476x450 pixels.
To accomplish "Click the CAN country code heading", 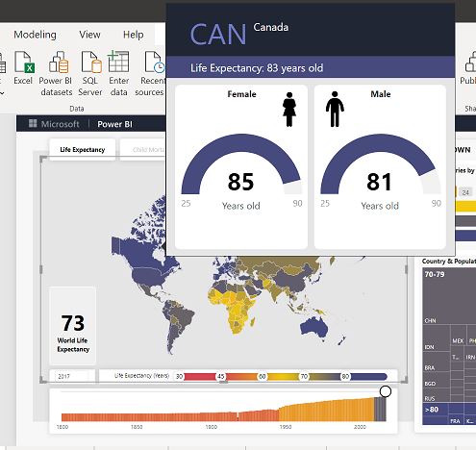I will click(x=218, y=35).
